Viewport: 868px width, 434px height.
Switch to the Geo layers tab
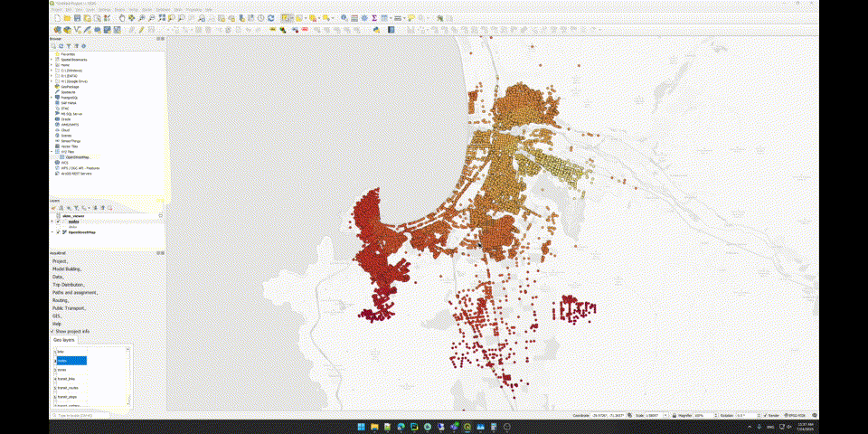pos(63,340)
